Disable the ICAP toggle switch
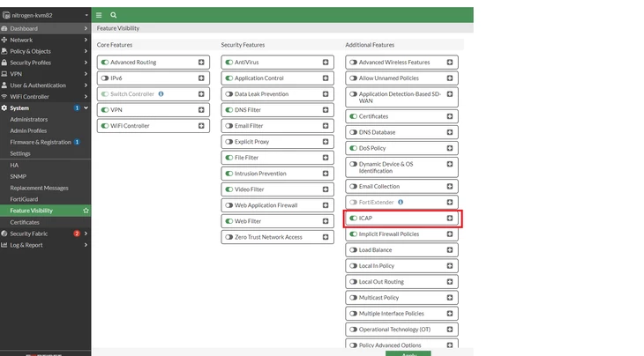644x356 pixels. tap(353, 219)
